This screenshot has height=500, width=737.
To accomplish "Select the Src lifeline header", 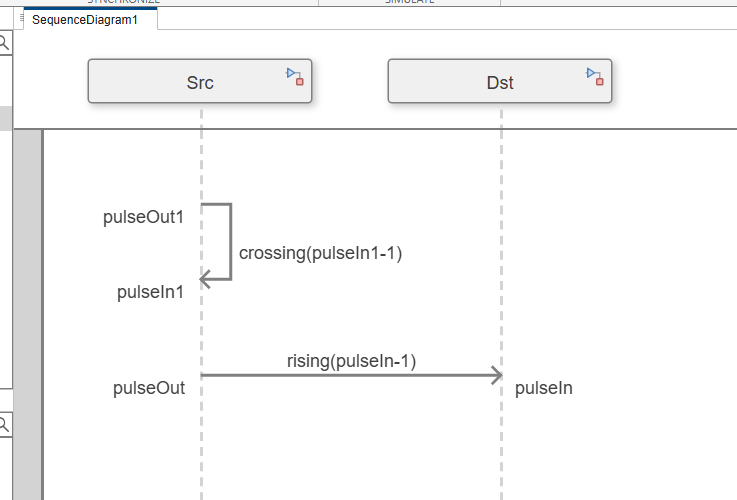I will (x=199, y=82).
